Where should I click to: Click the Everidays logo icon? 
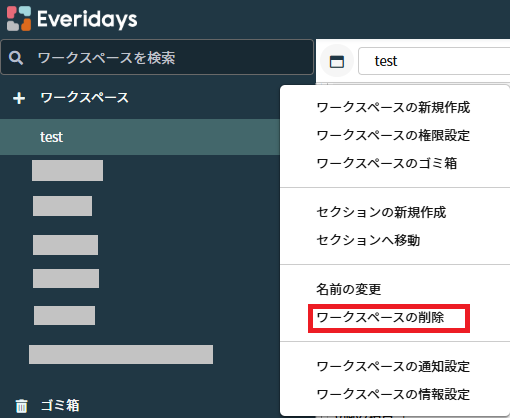(19, 19)
